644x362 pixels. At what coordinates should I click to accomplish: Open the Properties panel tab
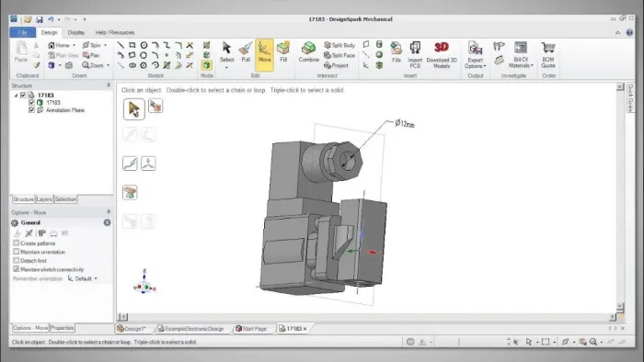pos(62,328)
